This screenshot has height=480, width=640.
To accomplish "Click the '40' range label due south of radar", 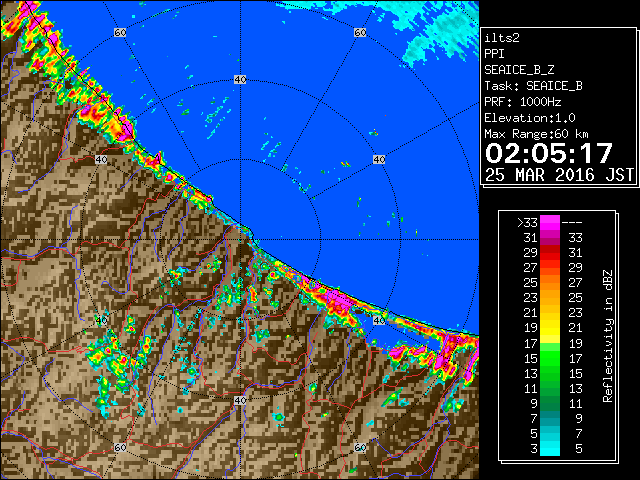I will point(240,400).
